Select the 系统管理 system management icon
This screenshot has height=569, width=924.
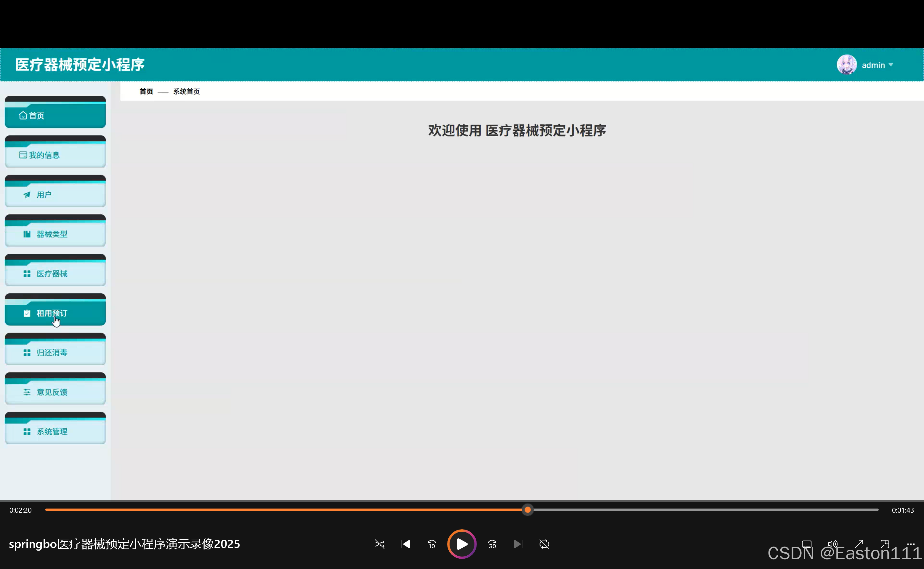(27, 431)
